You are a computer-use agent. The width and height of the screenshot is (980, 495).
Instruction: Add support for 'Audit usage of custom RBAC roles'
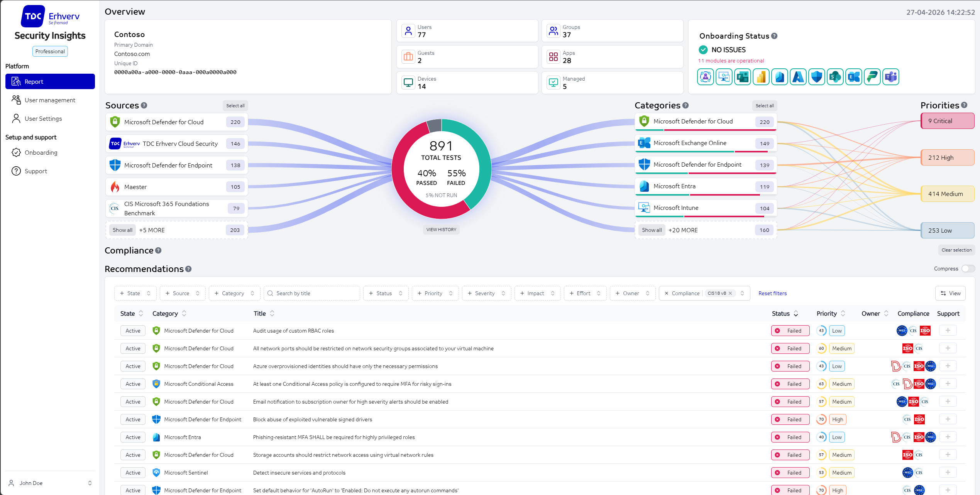coord(948,330)
